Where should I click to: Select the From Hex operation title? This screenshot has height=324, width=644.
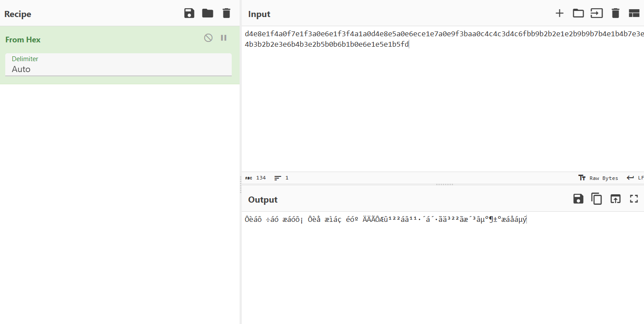23,40
